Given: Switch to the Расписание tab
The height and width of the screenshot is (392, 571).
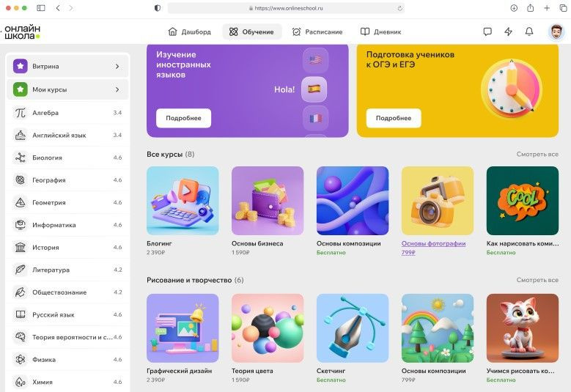Looking at the screenshot, I should click(x=317, y=32).
